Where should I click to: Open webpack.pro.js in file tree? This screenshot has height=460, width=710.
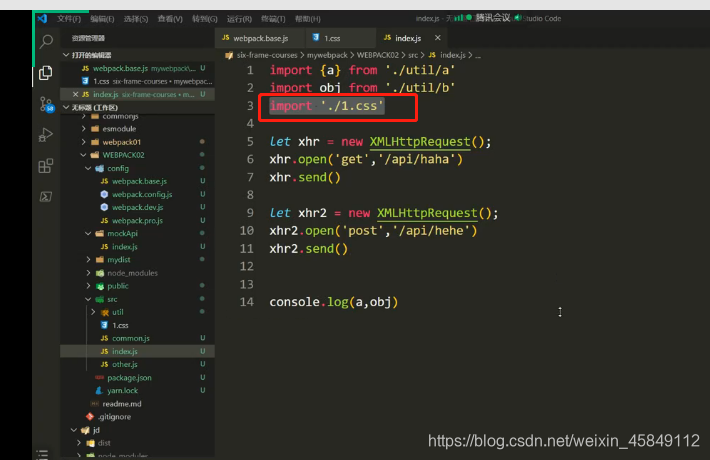point(138,220)
